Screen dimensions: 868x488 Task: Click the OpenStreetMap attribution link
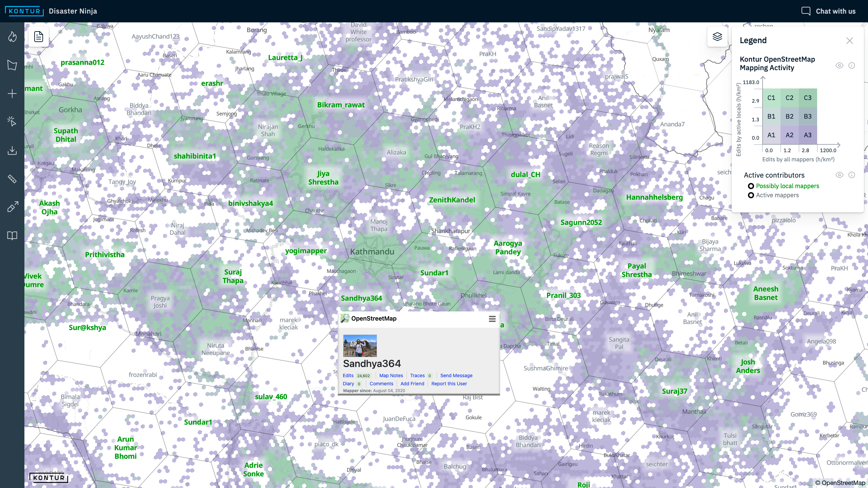tap(840, 483)
